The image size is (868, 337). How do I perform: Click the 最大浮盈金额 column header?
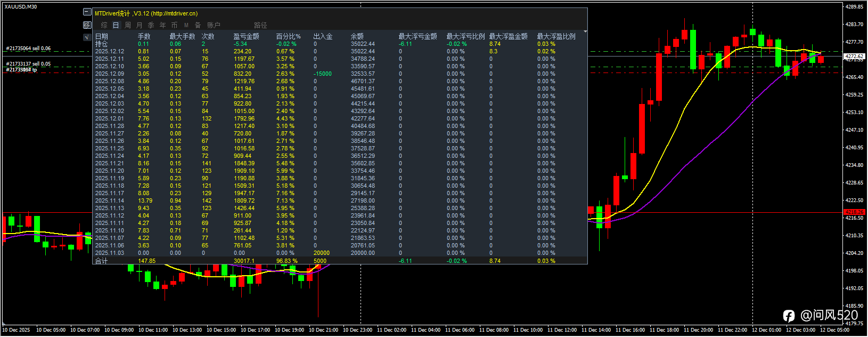click(x=509, y=36)
